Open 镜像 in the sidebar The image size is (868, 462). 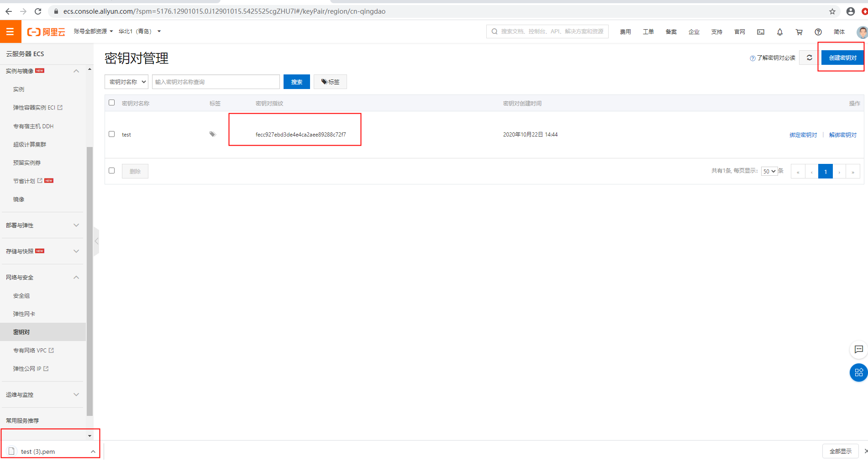coord(19,199)
